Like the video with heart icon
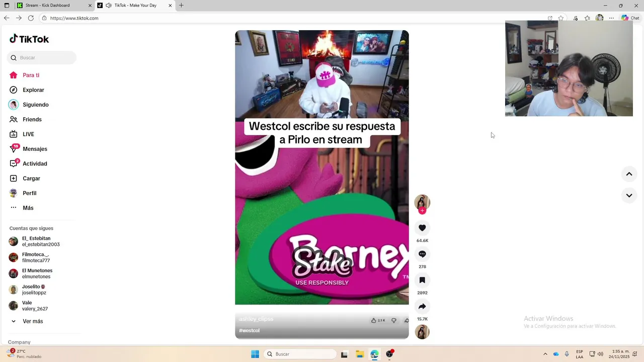 click(422, 228)
